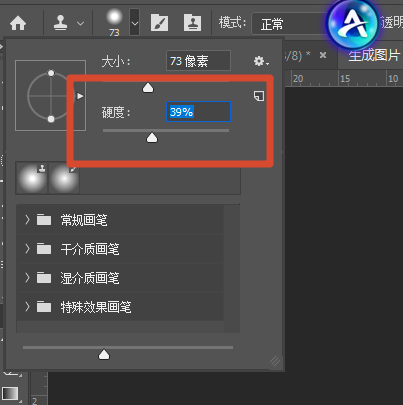Click the 大小 label text
The height and width of the screenshot is (405, 403).
tap(116, 62)
